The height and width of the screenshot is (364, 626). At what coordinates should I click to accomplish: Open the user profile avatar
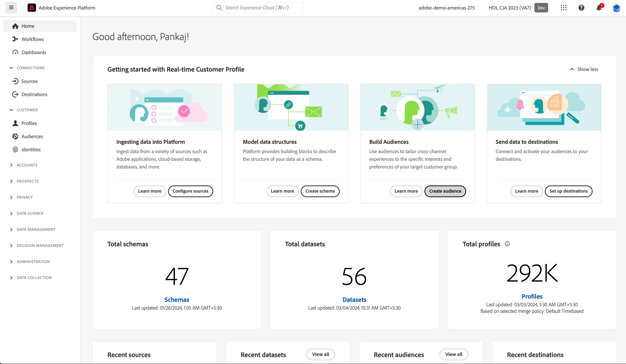[616, 8]
